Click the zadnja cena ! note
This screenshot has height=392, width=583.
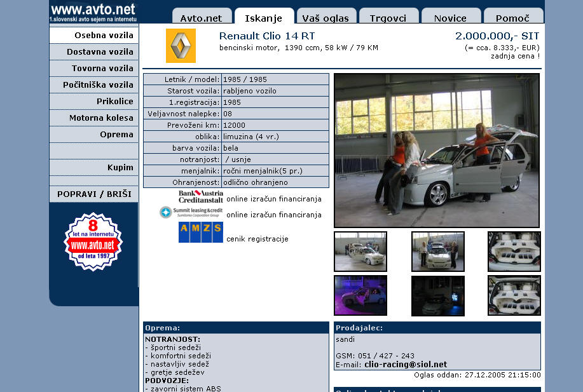click(x=516, y=56)
